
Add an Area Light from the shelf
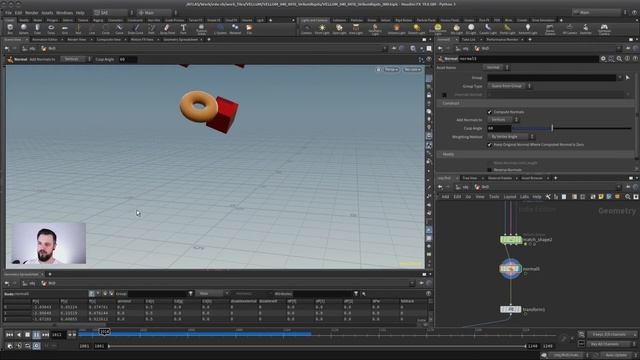[356, 29]
